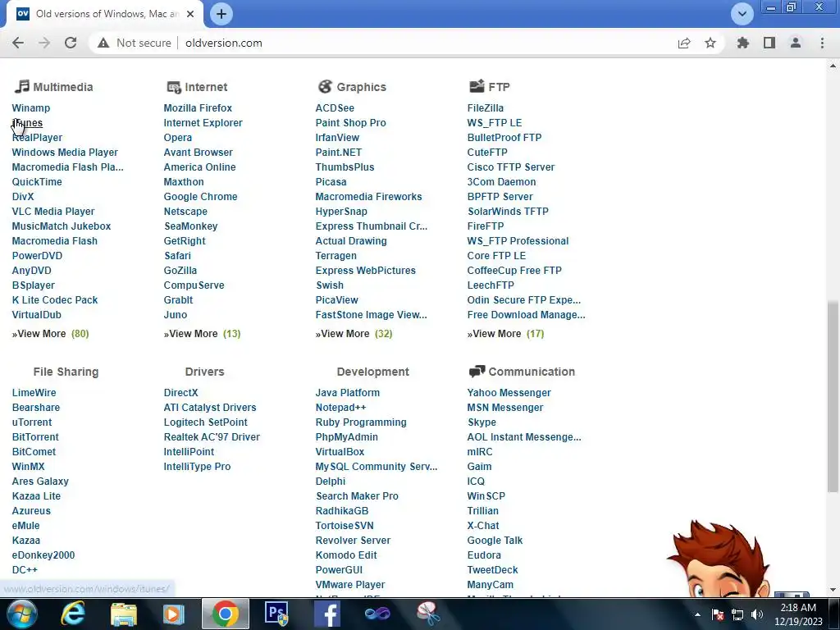Open the Snipping Tool taskbar icon
The height and width of the screenshot is (630, 840).
(428, 614)
